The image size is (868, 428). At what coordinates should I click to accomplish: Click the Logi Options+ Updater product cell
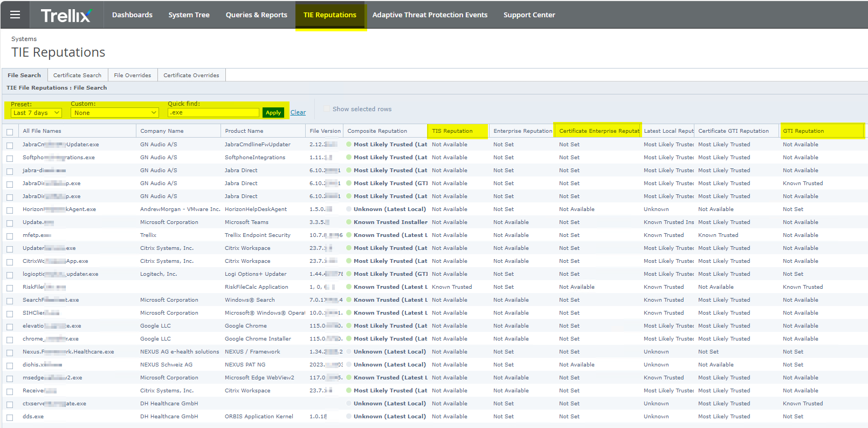256,274
